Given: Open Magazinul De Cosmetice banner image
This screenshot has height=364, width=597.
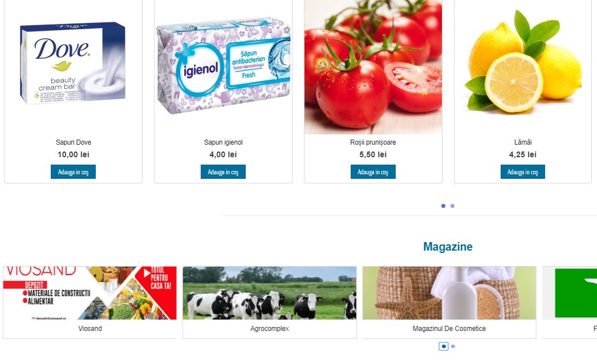Looking at the screenshot, I should coord(449,293).
